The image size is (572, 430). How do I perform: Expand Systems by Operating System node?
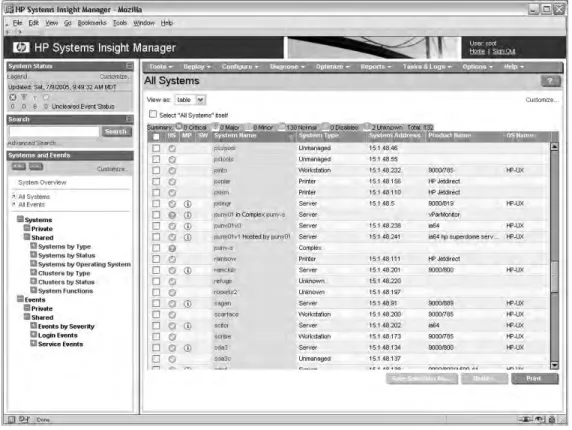[34, 264]
